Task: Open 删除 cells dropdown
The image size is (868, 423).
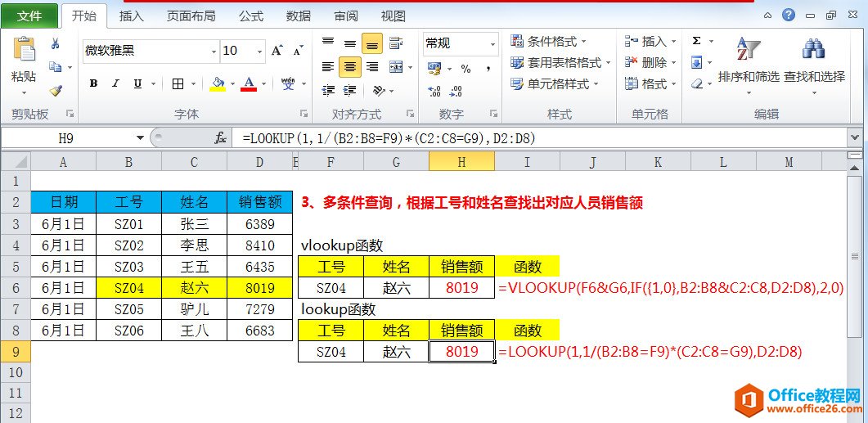Action: (650, 62)
